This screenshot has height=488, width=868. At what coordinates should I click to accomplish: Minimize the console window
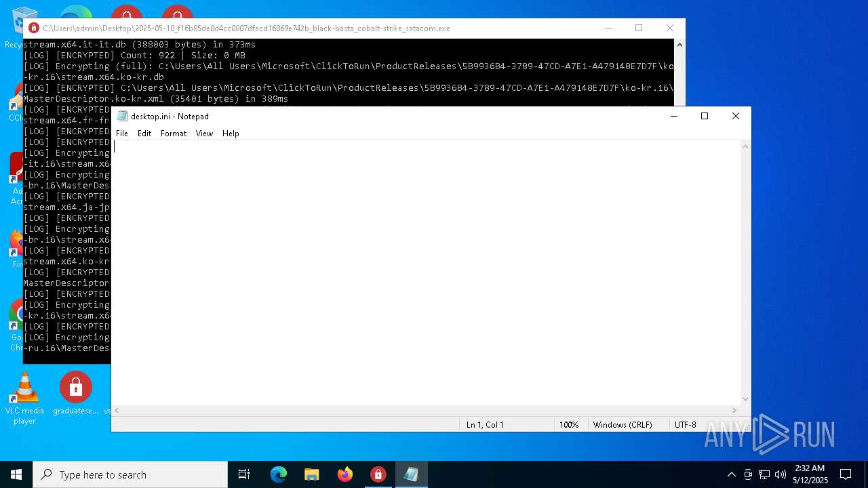click(x=608, y=28)
